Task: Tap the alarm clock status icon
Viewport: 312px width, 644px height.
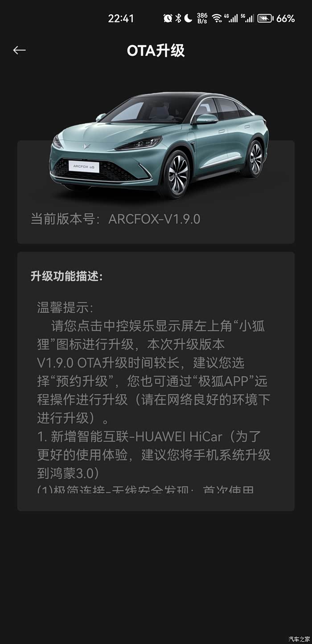Action: pos(168,18)
